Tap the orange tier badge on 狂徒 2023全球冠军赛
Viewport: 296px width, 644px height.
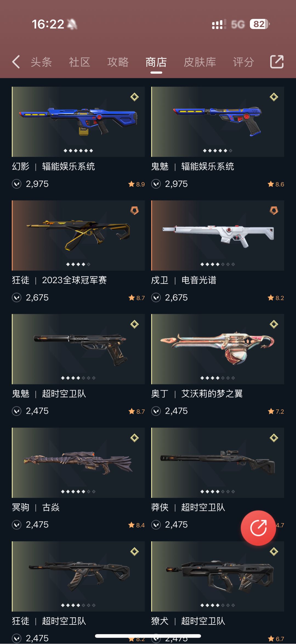tap(134, 211)
